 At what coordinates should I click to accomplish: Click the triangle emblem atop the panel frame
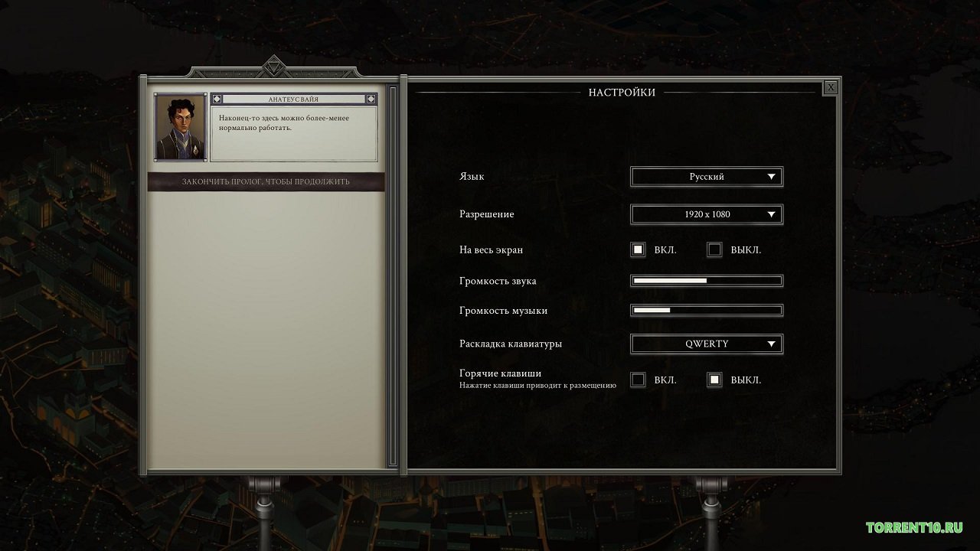[273, 69]
